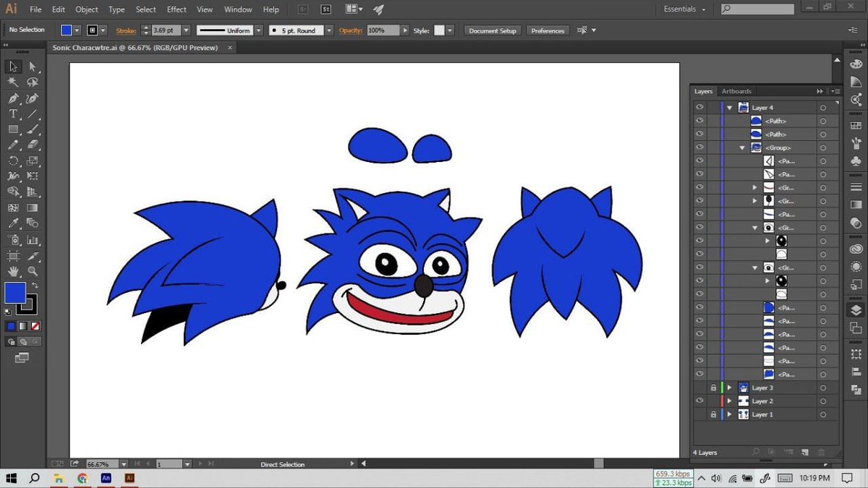Screen dimensions: 868x488
Task: Unlock Layer 1 lock icon
Action: (713, 415)
